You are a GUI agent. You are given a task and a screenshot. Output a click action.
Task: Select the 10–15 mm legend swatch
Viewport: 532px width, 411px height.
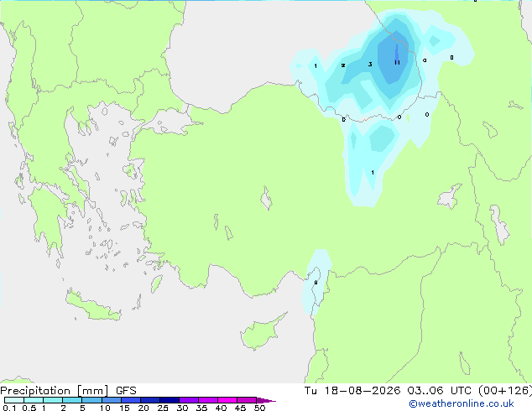pos(112,400)
